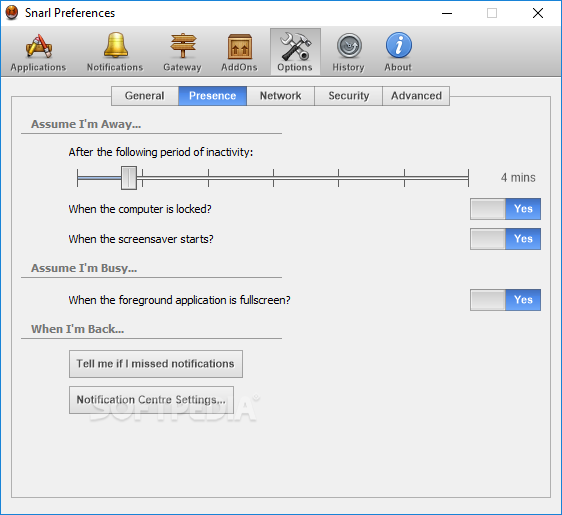
Task: Toggle away when computer is locked
Action: point(505,209)
